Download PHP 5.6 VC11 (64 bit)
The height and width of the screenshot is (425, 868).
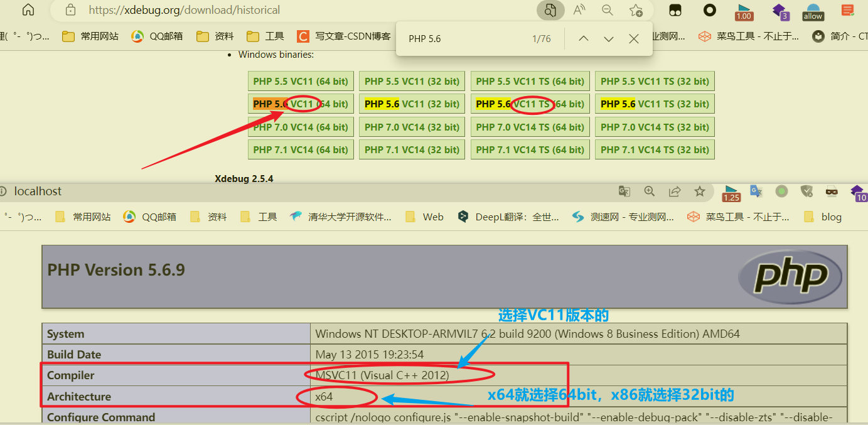(301, 104)
